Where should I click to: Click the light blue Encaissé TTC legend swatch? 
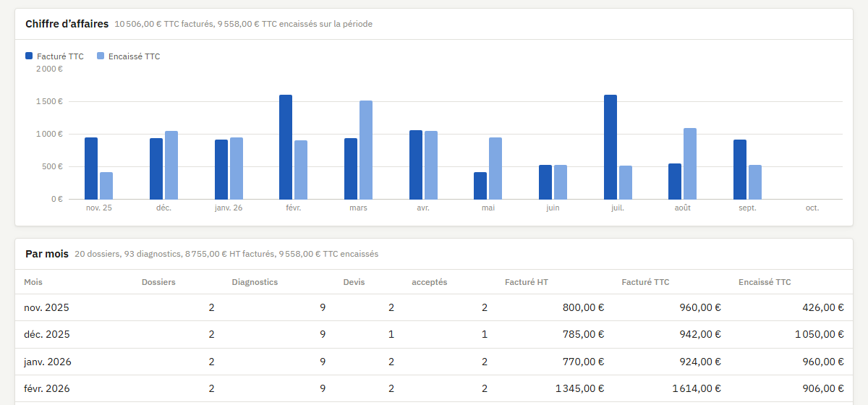101,56
